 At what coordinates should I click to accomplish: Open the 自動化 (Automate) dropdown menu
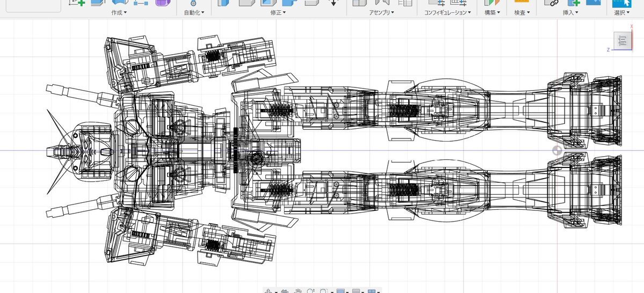coord(194,12)
